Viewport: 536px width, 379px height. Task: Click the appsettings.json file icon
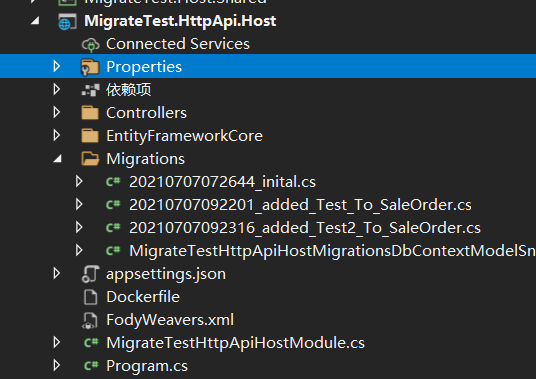[90, 274]
